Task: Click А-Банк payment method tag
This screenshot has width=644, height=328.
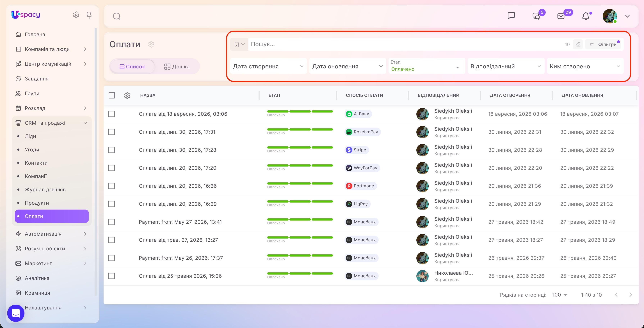Action: click(358, 114)
